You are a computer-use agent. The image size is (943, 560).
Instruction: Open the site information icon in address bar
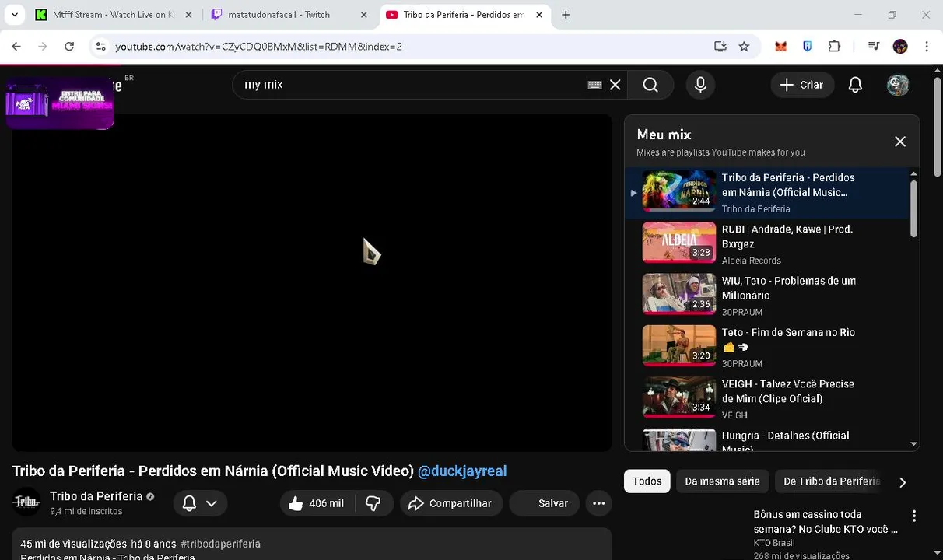click(100, 47)
